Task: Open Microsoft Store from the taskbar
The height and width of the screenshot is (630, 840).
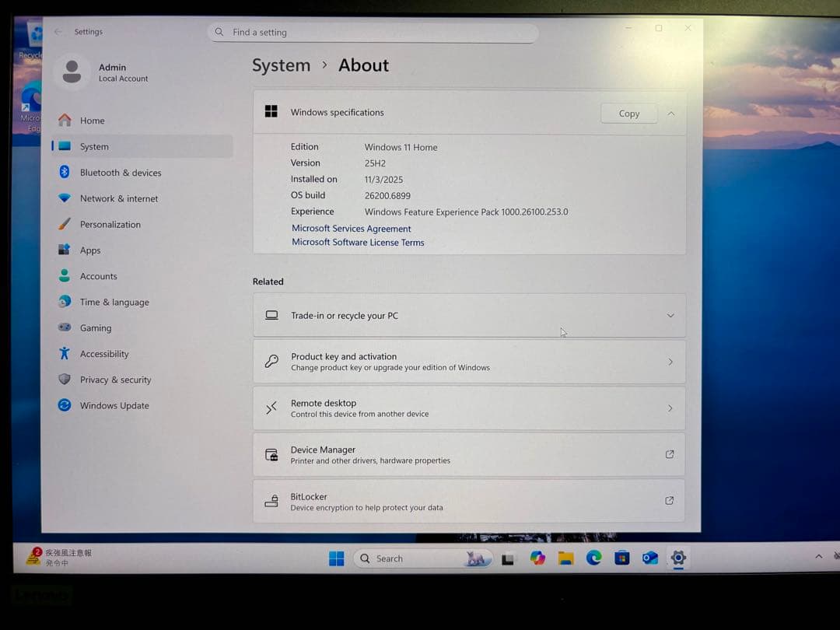Action: [621, 558]
